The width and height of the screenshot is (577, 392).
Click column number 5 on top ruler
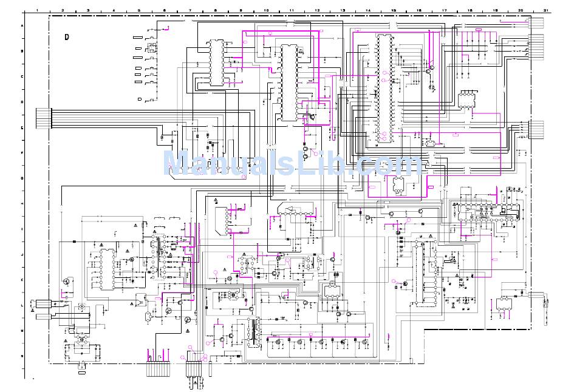click(x=138, y=10)
